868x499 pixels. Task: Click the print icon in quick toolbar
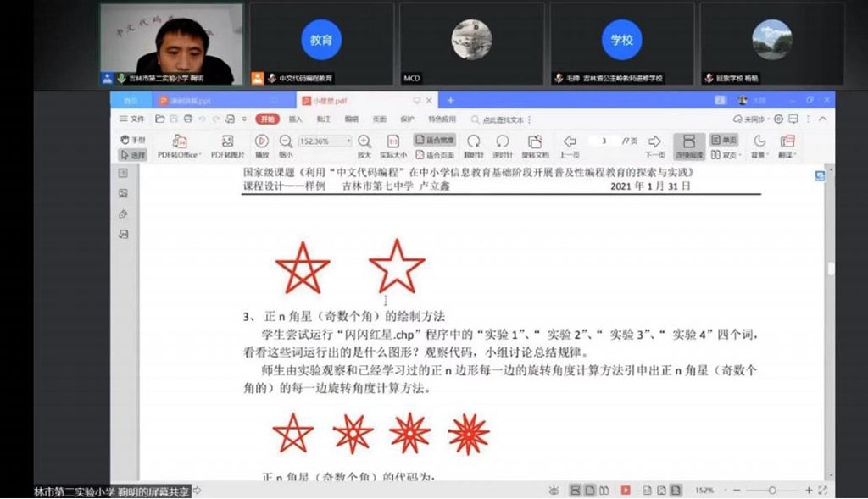188,119
